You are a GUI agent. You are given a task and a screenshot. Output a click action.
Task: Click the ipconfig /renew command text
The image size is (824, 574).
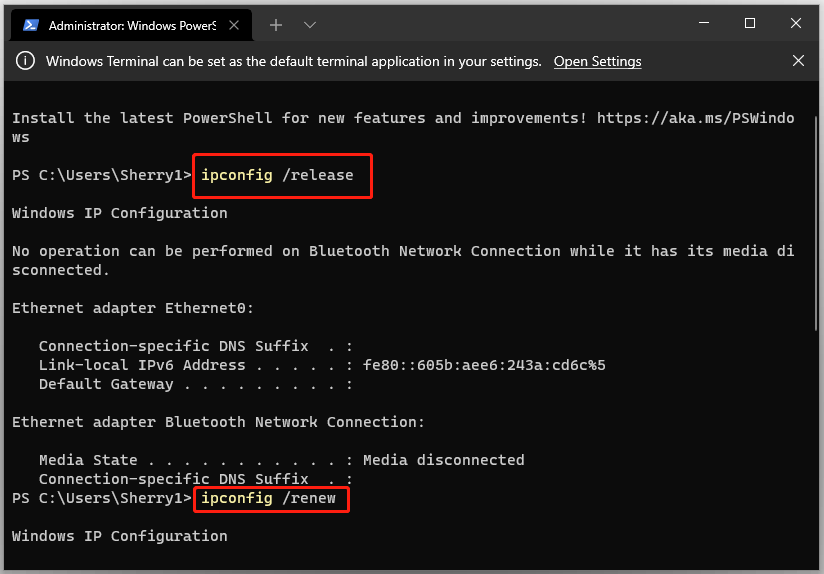tap(268, 498)
